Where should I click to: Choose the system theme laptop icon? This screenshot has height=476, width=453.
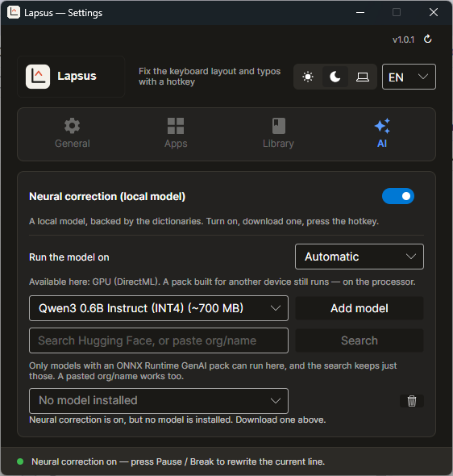point(363,77)
